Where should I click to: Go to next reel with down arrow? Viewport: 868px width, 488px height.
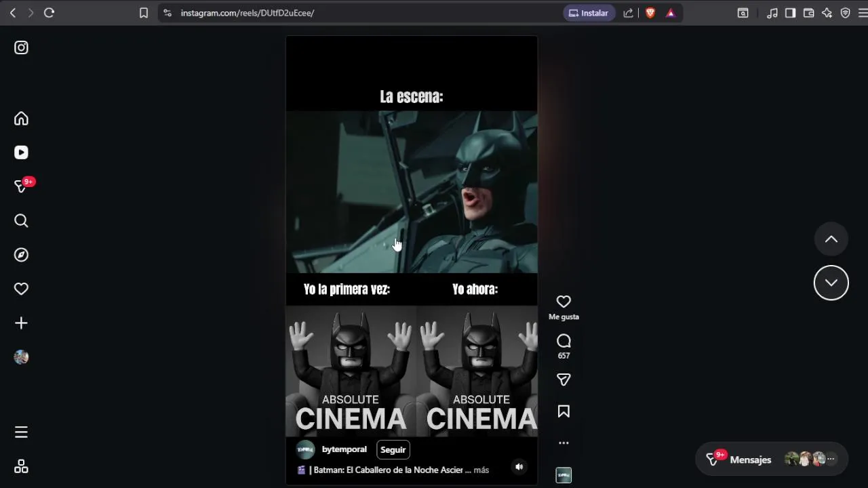point(831,283)
